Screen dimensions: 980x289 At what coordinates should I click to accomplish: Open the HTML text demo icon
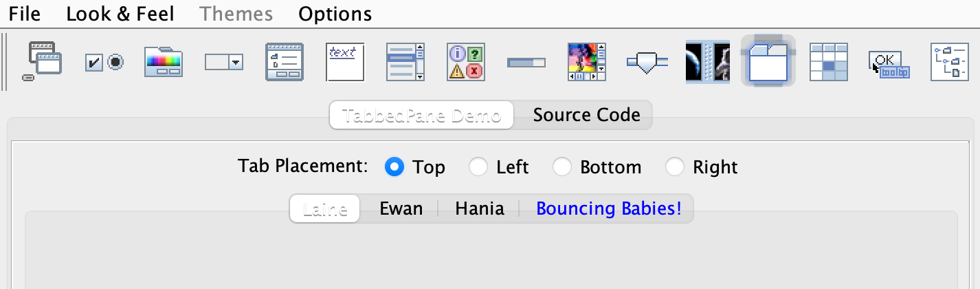click(x=344, y=63)
